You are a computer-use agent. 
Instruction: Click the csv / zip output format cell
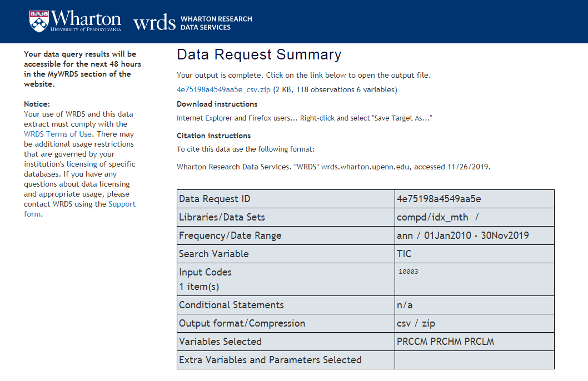[x=415, y=323]
